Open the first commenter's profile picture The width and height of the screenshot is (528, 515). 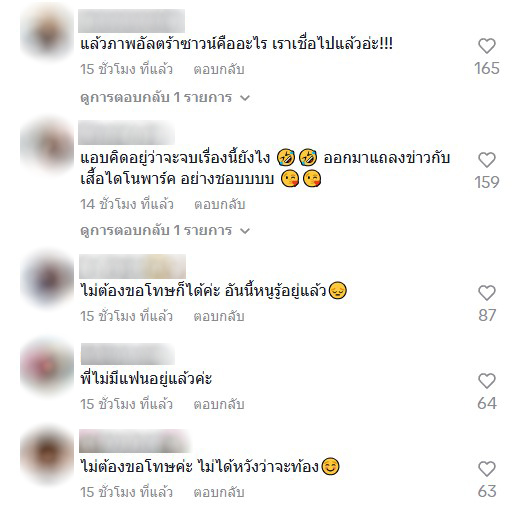pyautogui.click(x=47, y=33)
